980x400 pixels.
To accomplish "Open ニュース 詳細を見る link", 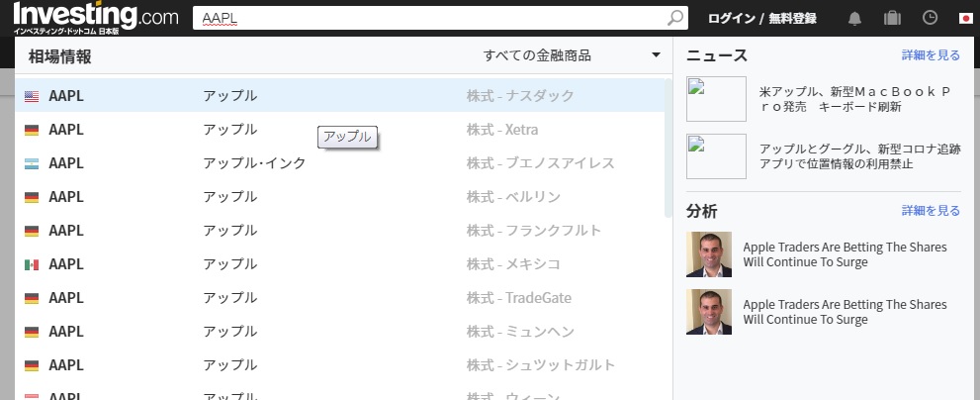I will tap(931, 55).
